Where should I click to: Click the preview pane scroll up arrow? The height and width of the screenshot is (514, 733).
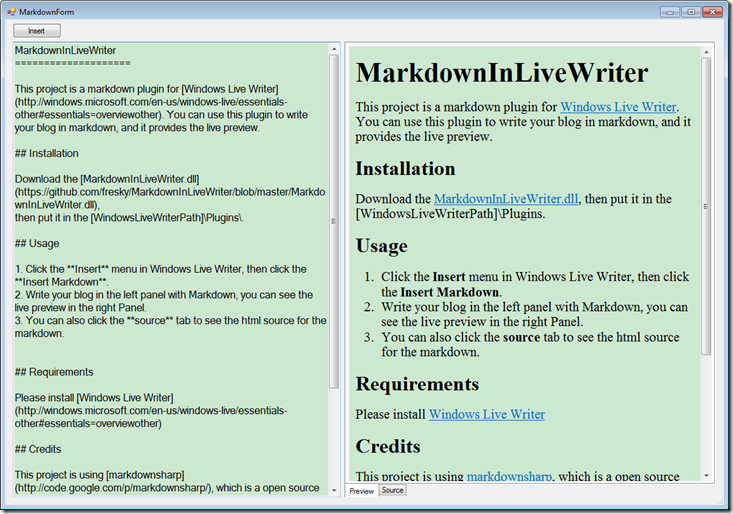point(706,52)
